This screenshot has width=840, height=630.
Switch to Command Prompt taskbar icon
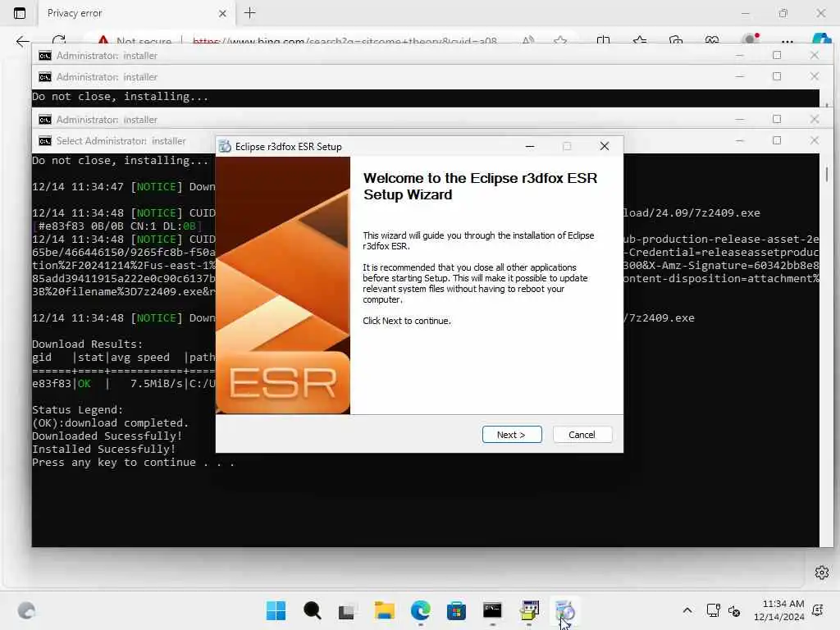pos(492,610)
